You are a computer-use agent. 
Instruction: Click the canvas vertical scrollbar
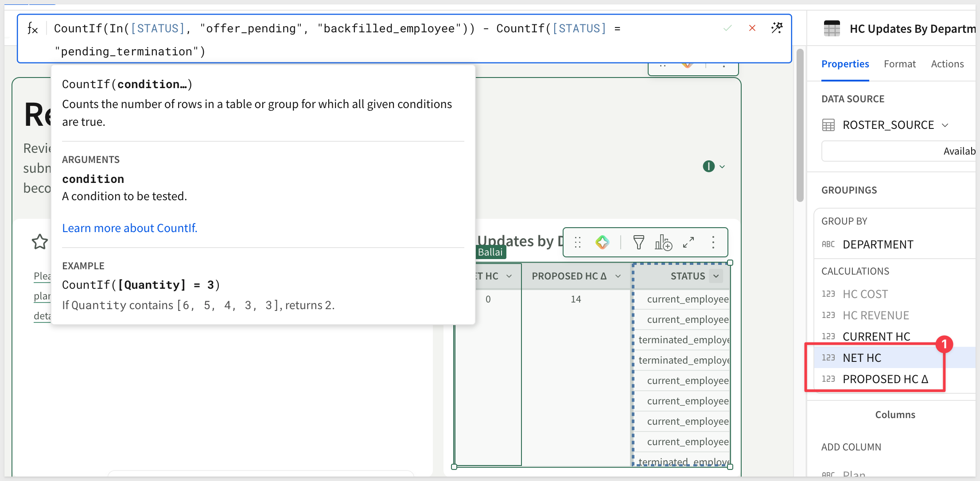[800, 125]
